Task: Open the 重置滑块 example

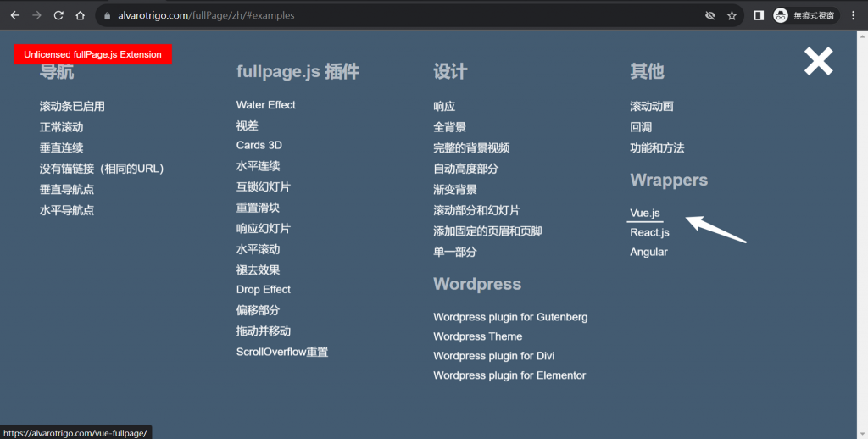Action: [258, 208]
